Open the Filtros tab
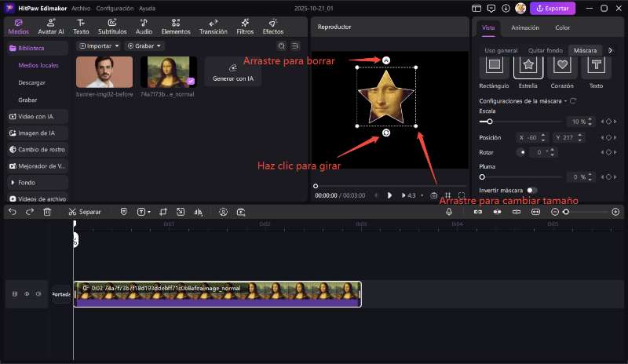 click(x=245, y=27)
